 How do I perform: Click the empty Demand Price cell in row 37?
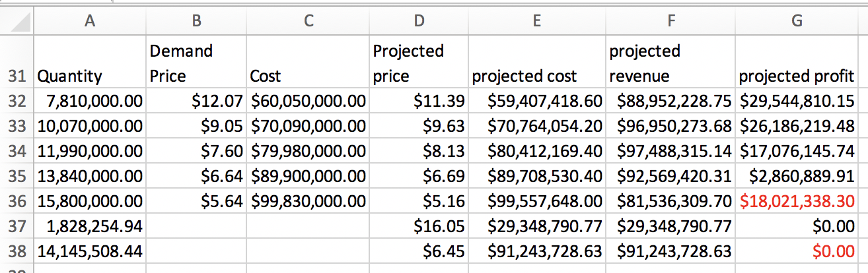click(x=196, y=227)
